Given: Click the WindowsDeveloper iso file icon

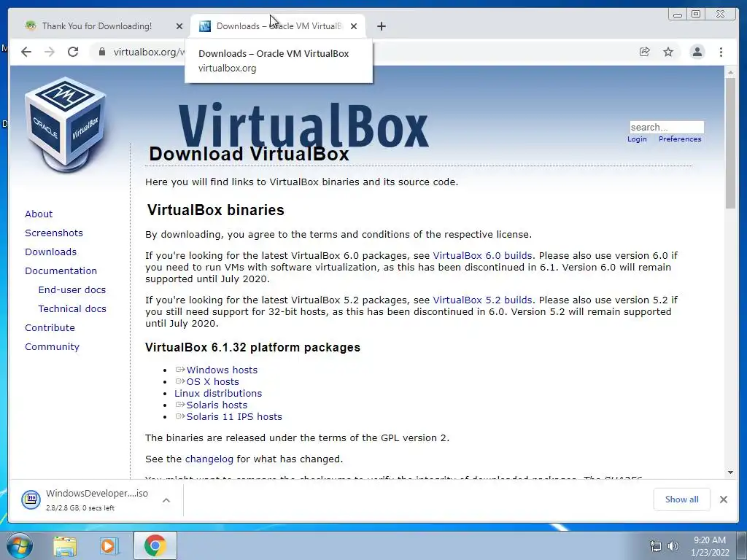Looking at the screenshot, I should [31, 499].
